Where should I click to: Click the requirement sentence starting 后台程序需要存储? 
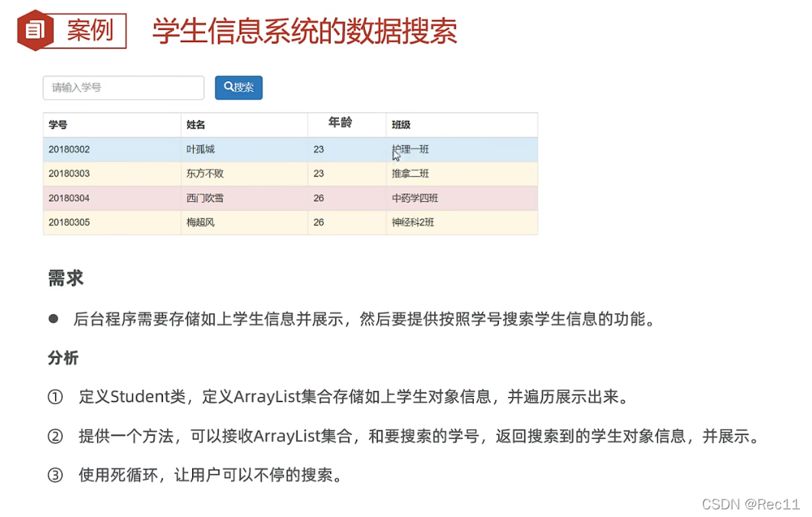click(x=364, y=319)
